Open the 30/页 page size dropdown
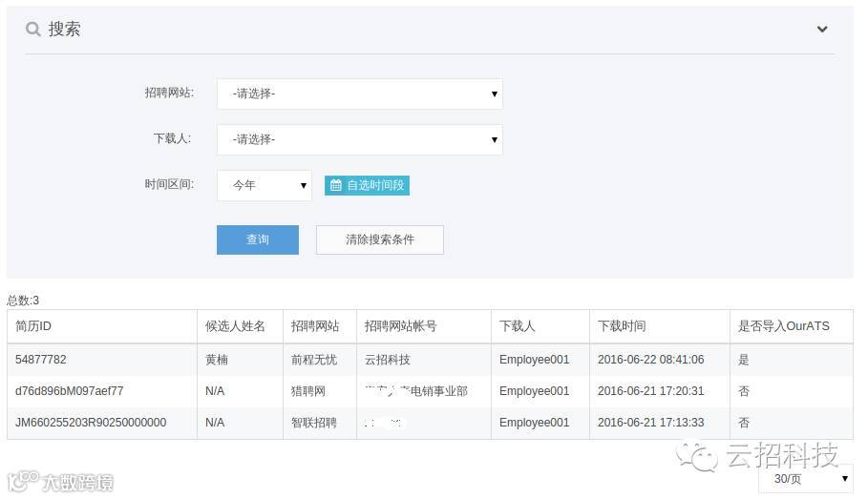The height and width of the screenshot is (499, 868). [x=805, y=479]
